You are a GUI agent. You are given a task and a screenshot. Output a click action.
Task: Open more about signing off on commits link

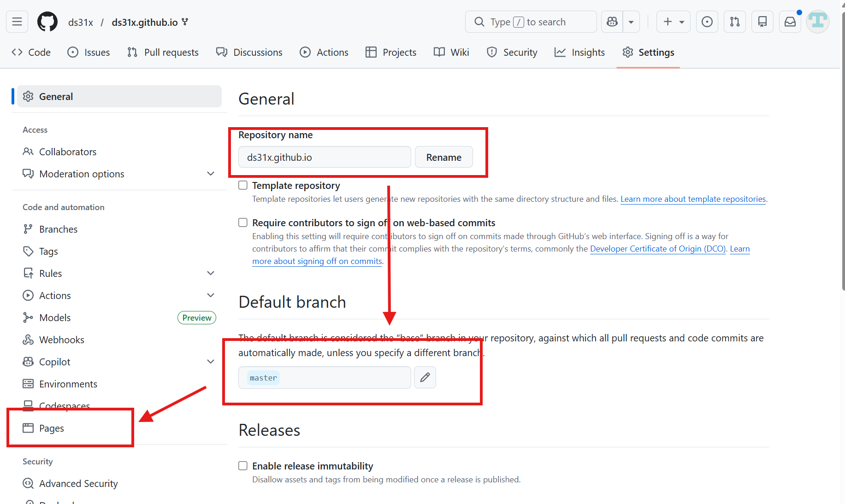pyautogui.click(x=317, y=261)
